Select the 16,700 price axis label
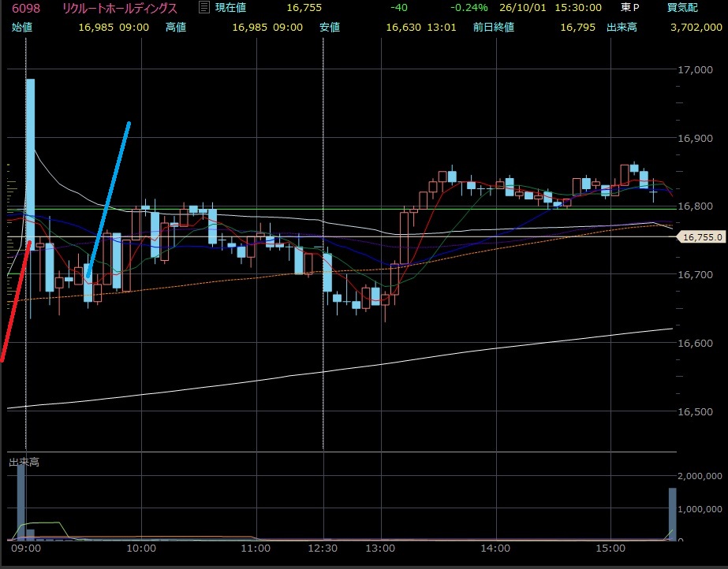This screenshot has height=569, width=728. (x=695, y=274)
